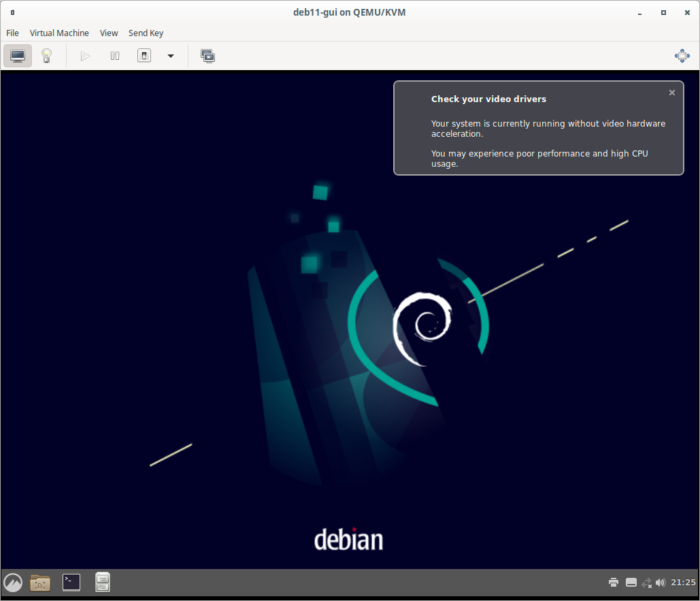This screenshot has width=700, height=601.
Task: Minimize the deb11-gui window
Action: (639, 12)
